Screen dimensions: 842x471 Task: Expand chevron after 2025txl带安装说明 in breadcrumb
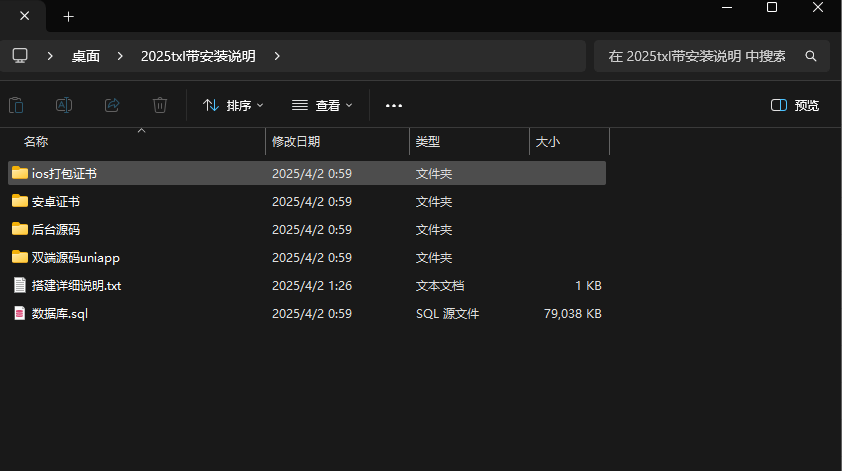277,56
